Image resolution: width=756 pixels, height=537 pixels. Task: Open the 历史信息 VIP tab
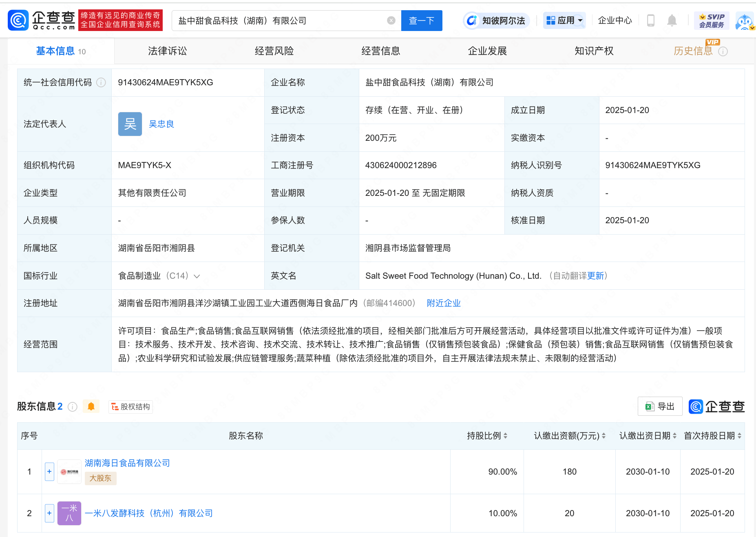(693, 51)
